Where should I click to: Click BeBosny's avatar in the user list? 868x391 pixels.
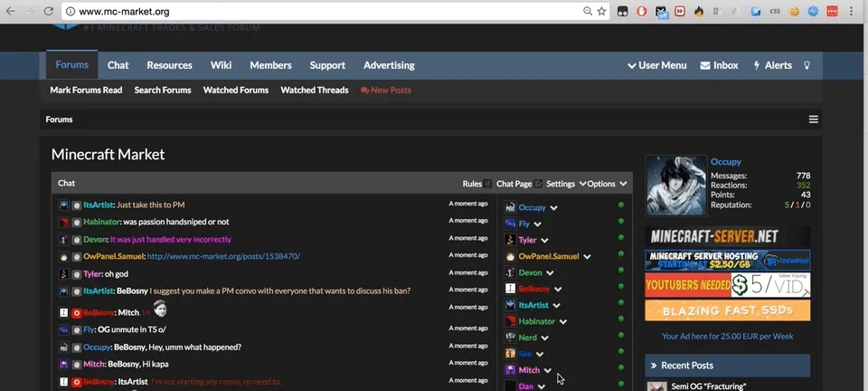510,289
